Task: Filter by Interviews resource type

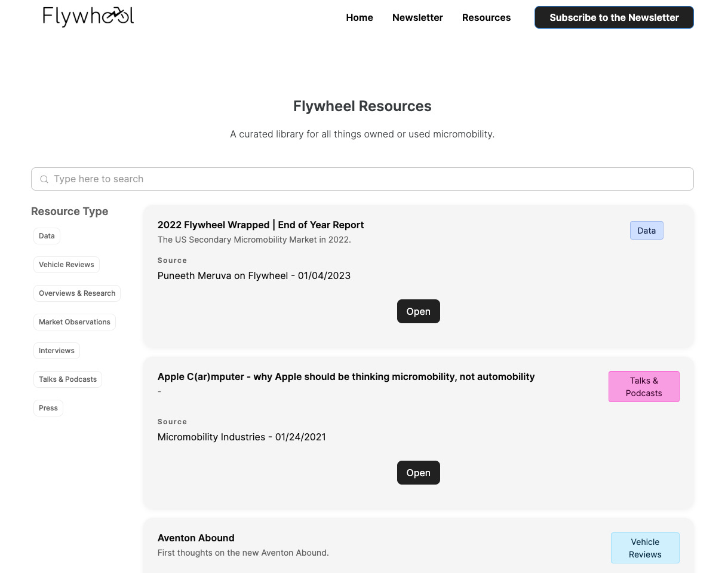Action: click(57, 351)
